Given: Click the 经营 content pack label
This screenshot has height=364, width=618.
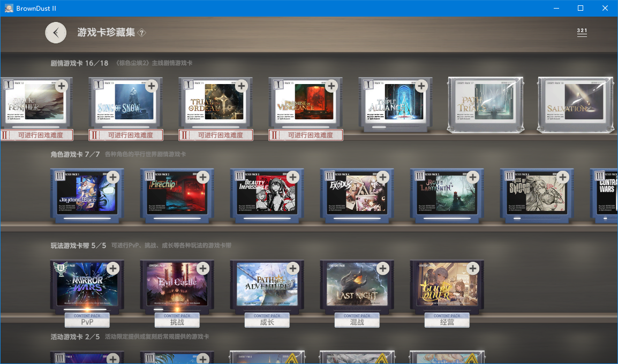Looking at the screenshot, I should click(447, 320).
